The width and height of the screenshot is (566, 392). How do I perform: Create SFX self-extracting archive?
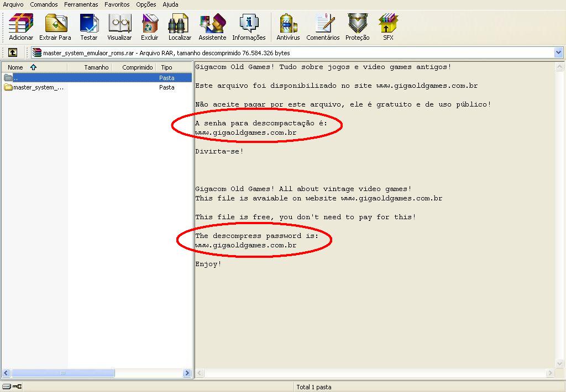388,27
